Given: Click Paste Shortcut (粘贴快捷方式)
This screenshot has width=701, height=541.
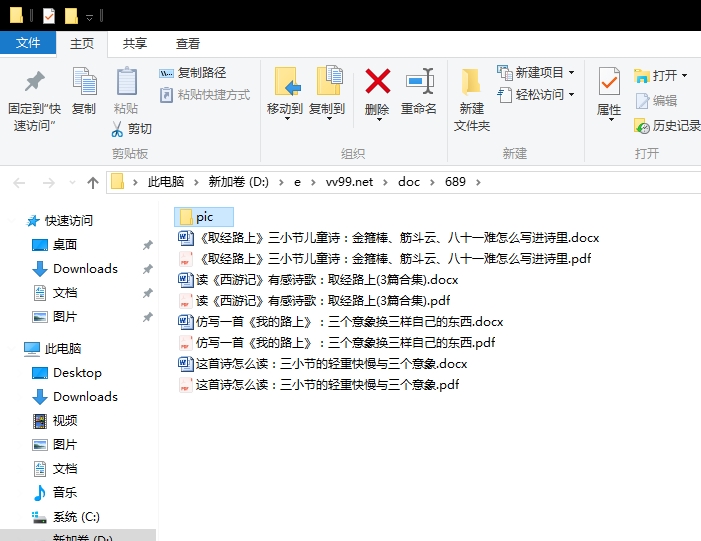Looking at the screenshot, I should coord(205,95).
